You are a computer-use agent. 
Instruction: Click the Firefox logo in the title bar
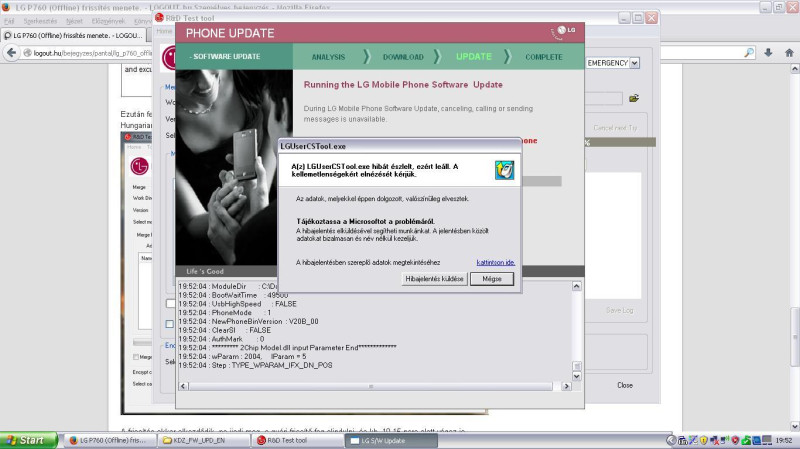coord(6,7)
